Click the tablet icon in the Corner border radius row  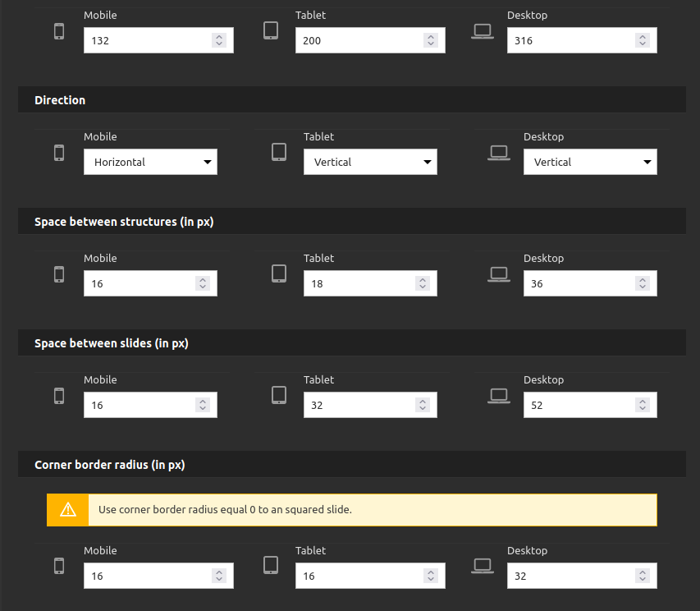[x=271, y=565]
